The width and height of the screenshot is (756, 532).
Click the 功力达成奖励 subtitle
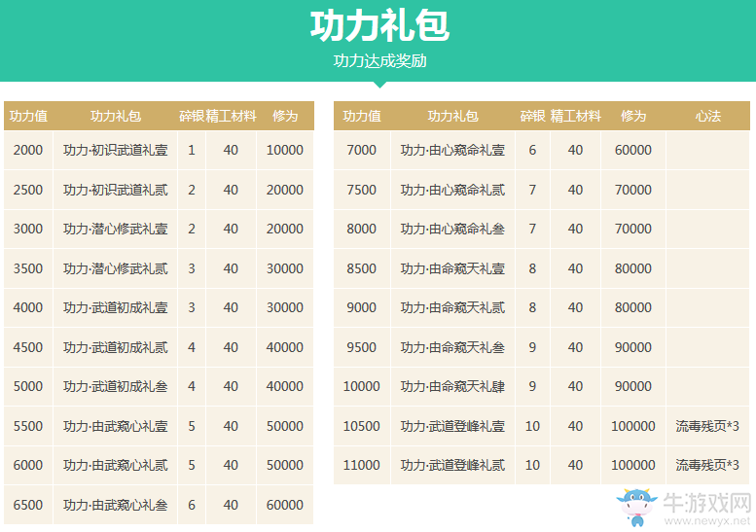(379, 60)
